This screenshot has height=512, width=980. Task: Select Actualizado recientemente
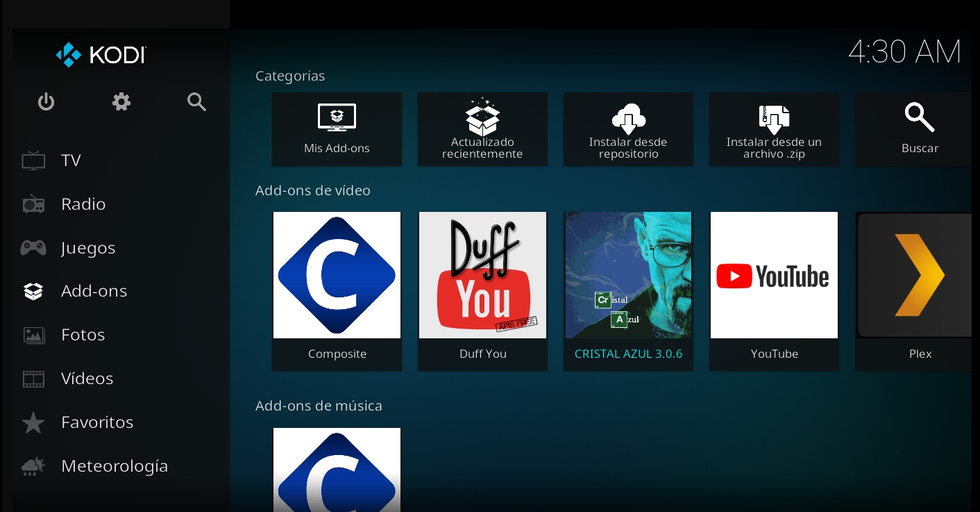coord(482,129)
